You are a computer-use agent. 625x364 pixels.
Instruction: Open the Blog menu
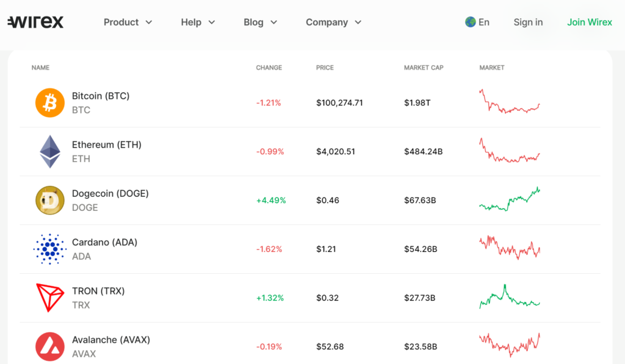[253, 23]
